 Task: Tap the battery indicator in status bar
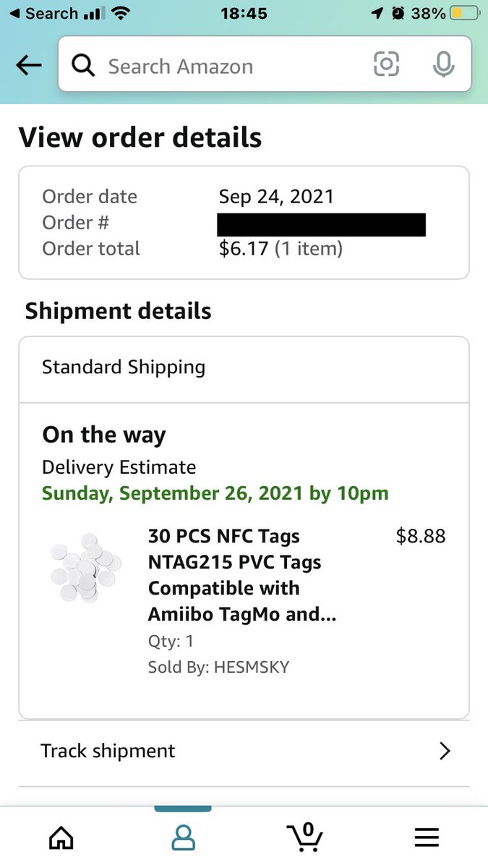tap(464, 13)
